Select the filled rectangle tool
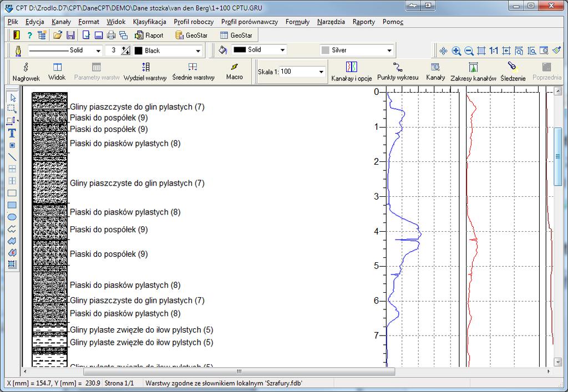This screenshot has height=392, width=568. pos(12,205)
